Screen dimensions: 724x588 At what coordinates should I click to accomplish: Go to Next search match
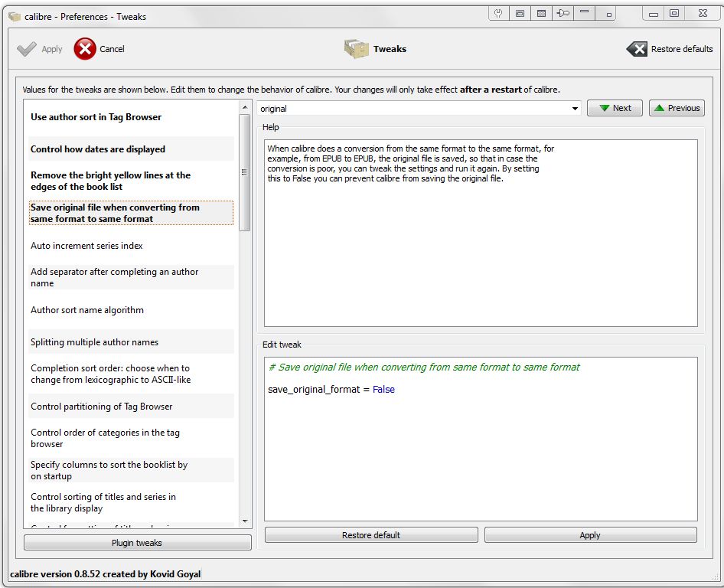click(615, 108)
